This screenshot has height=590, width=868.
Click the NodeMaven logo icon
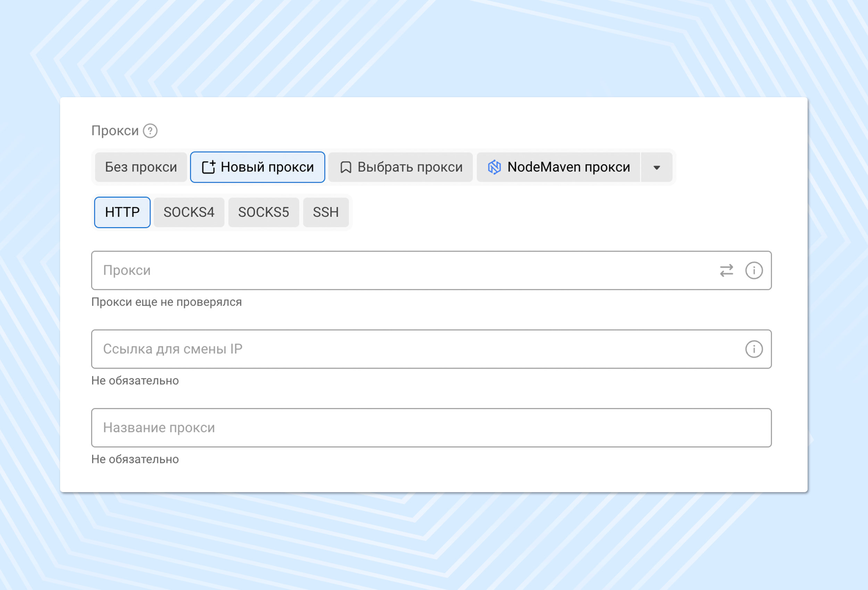tap(494, 167)
